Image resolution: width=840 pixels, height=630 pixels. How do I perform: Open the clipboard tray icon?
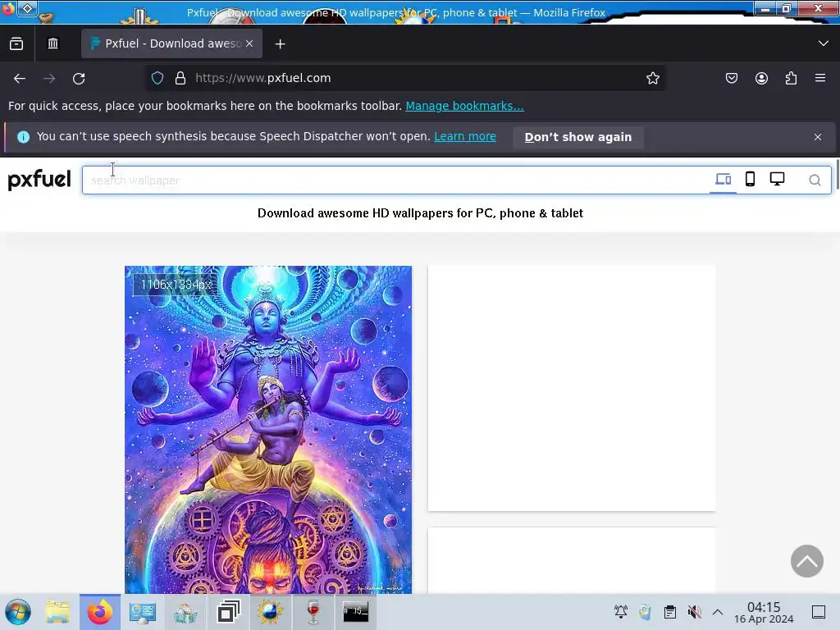click(669, 612)
